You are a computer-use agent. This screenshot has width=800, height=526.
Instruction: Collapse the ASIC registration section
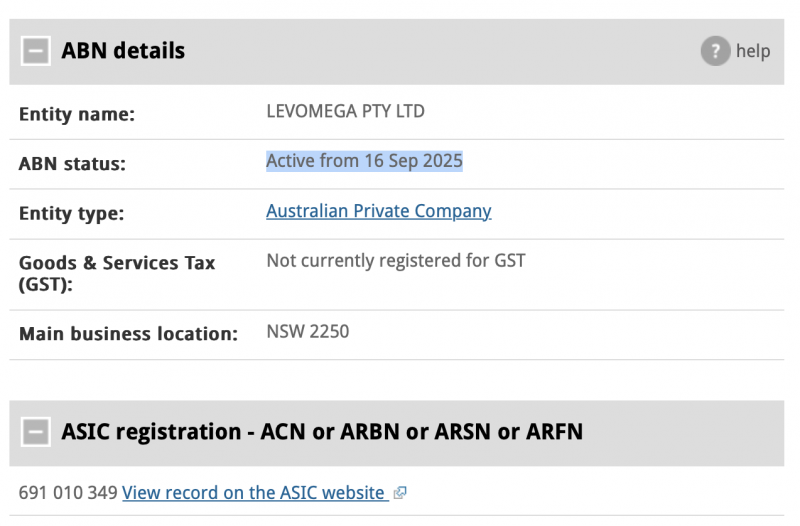pos(36,432)
